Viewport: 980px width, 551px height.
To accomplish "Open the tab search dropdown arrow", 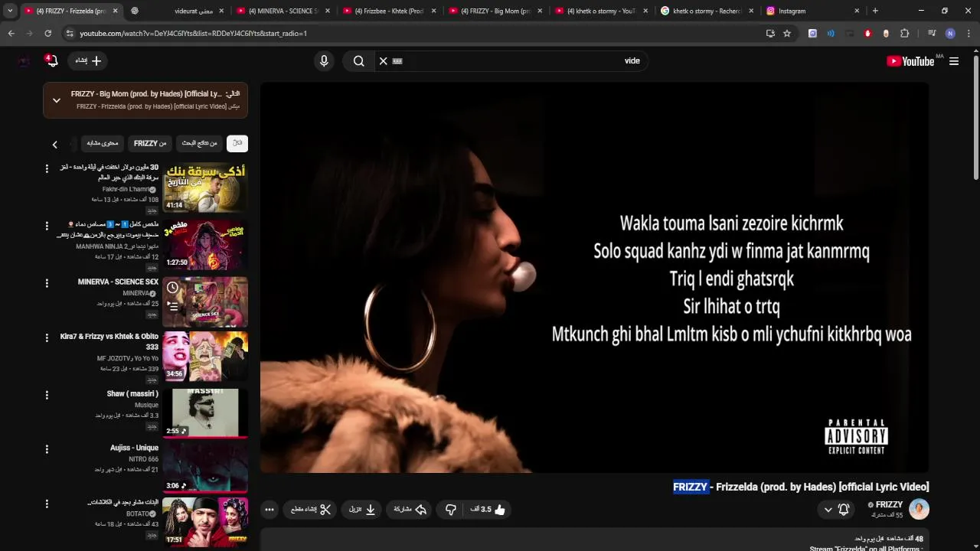I will (11, 11).
